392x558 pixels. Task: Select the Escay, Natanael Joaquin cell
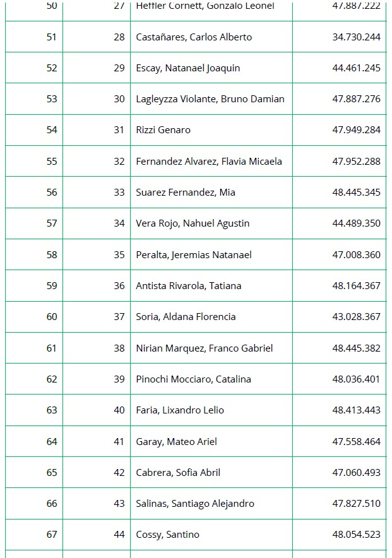coord(188,68)
